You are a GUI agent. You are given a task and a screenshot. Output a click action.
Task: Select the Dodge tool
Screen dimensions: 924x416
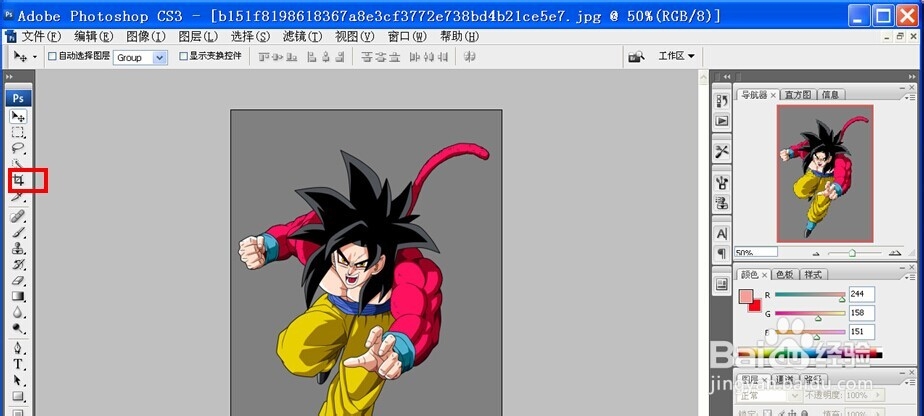18,328
